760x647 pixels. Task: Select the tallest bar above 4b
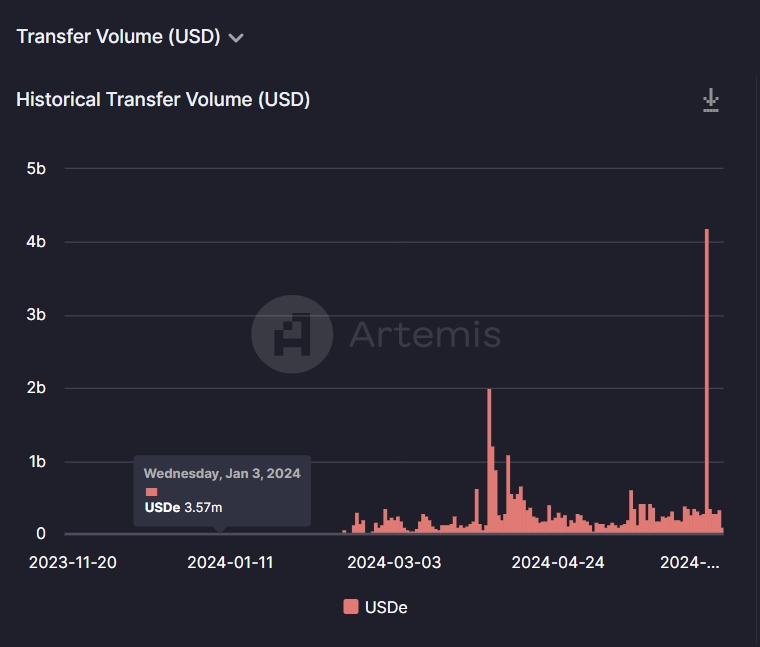pos(707,380)
